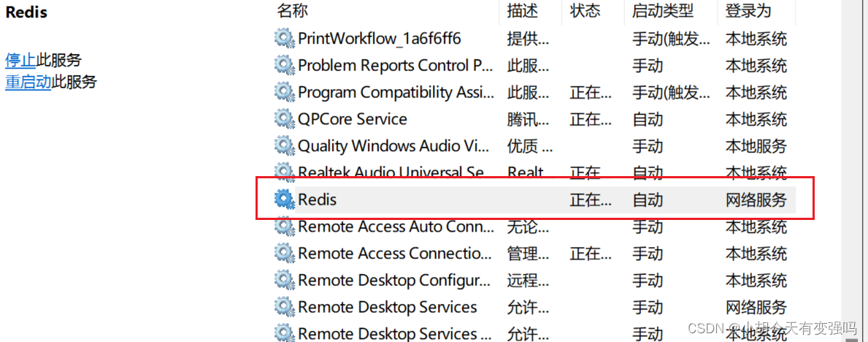Screen dimensions: 868x342
Task: Sort by the 状态 column header
Action: coord(585,11)
